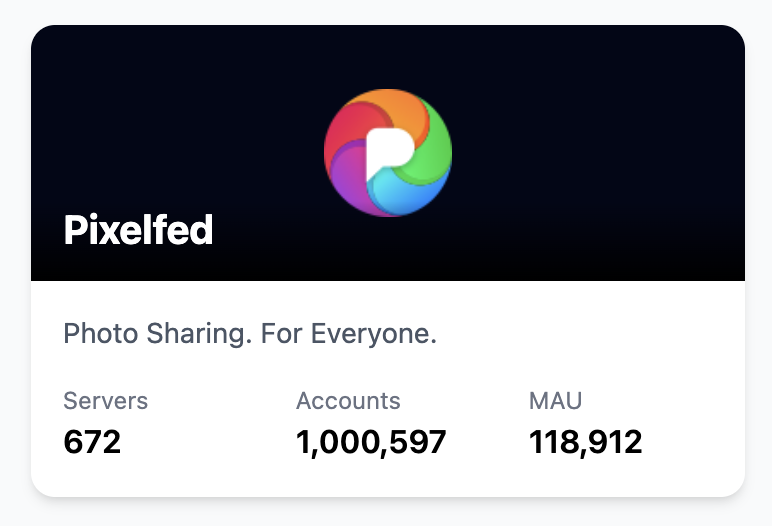Click the Pixelfed circular logo

(x=388, y=153)
